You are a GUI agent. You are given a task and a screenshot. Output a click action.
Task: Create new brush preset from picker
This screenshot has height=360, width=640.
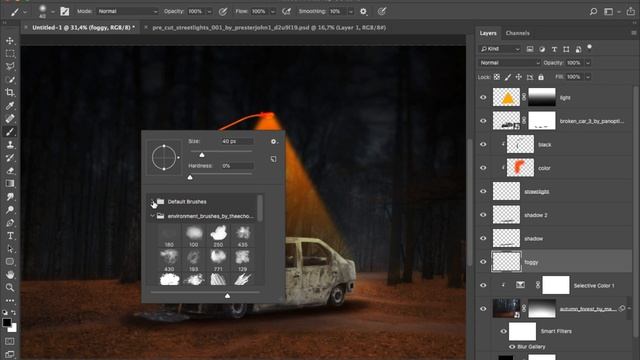[273, 159]
